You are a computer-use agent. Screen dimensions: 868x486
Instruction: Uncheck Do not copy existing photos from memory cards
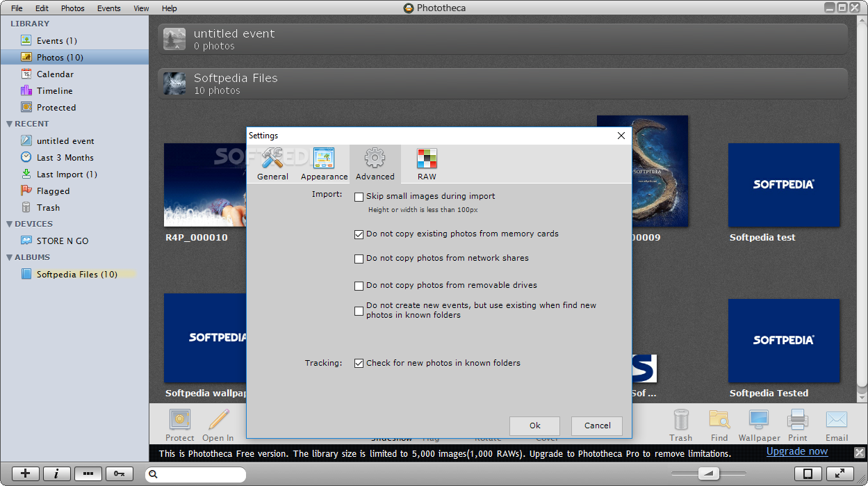[x=359, y=234]
